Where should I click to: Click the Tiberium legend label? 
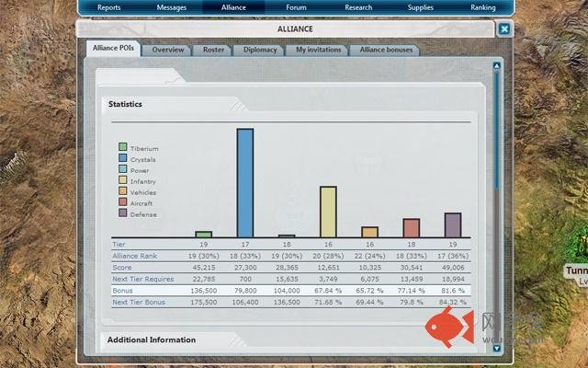144,149
